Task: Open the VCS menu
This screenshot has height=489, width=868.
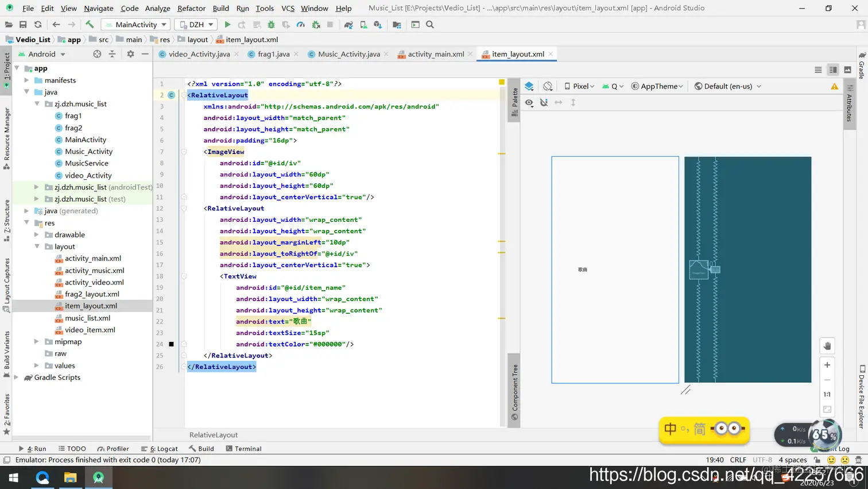Action: pos(288,8)
